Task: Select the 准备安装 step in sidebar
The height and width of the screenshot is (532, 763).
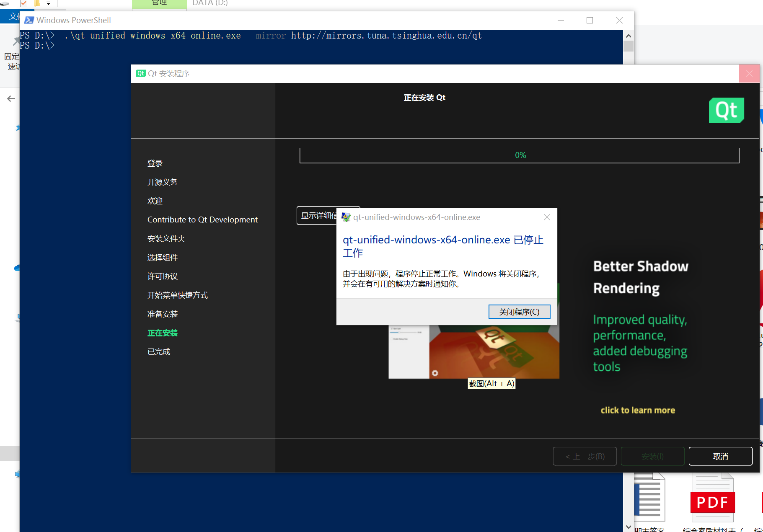Action: point(163,314)
